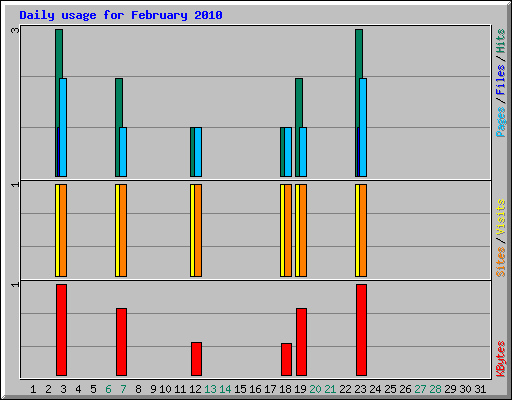Viewport: 512px width, 400px height.
Task: Click the cyan Pages bar for day 23
Action: click(363, 127)
